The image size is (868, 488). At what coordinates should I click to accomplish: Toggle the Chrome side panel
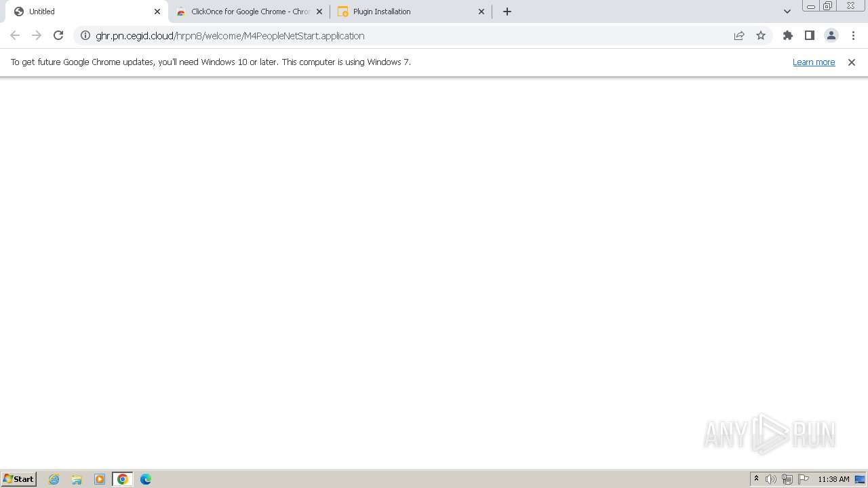point(810,35)
